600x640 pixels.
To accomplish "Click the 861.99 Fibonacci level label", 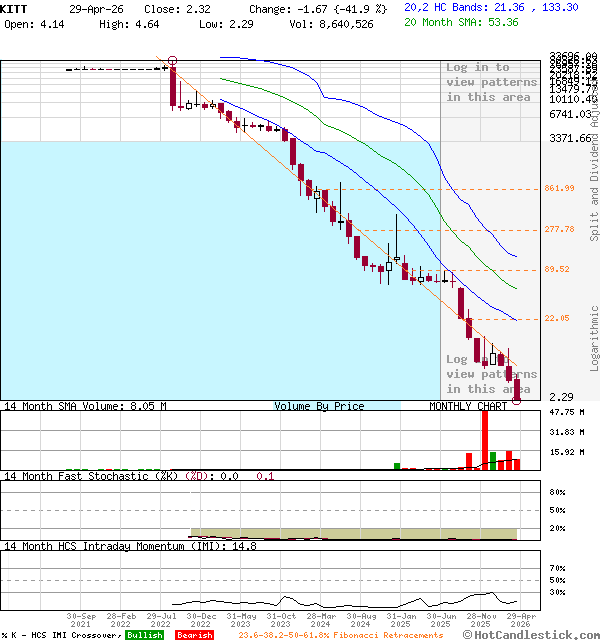I will [x=559, y=189].
